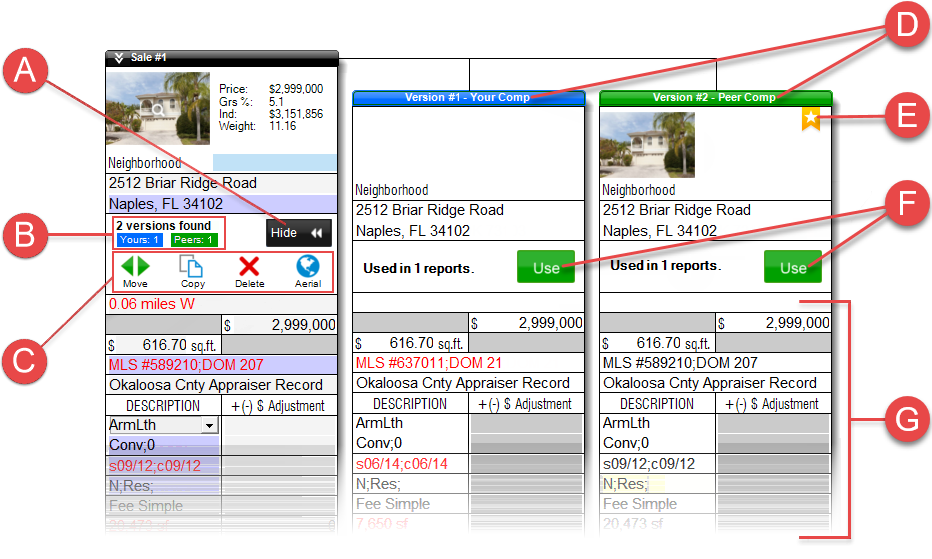Open the ArmLth dropdown arrow
932x559 pixels.
coord(210,425)
